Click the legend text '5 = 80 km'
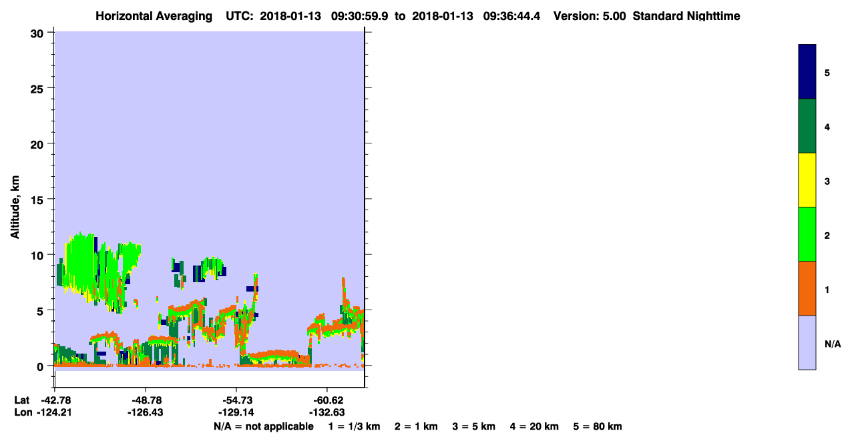 pos(598,426)
